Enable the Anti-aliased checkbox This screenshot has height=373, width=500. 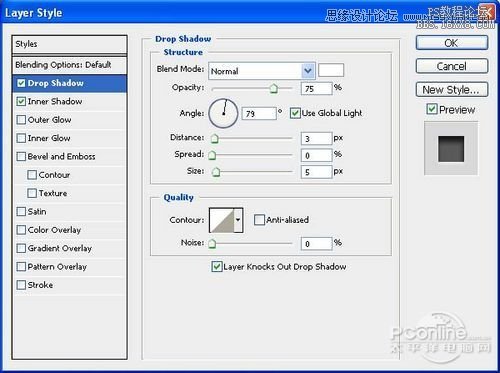pyautogui.click(x=259, y=220)
